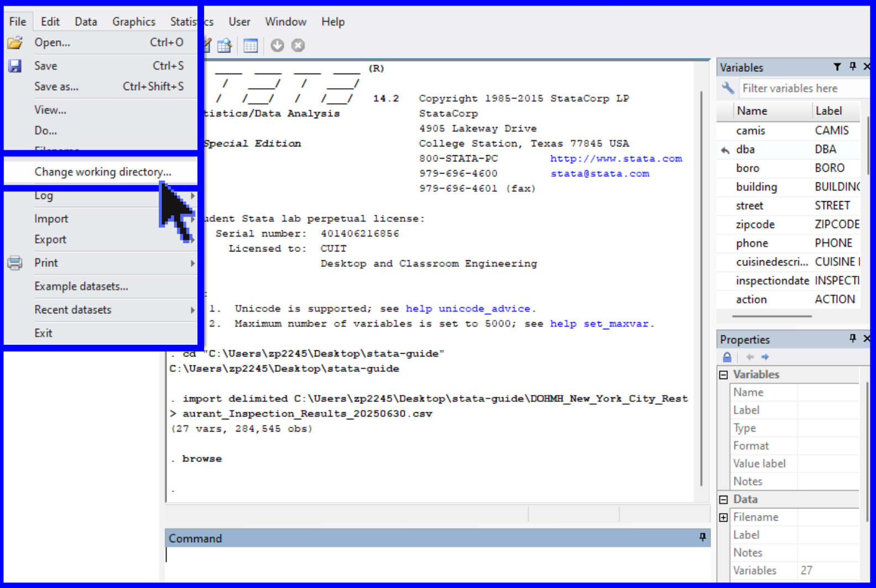The height and width of the screenshot is (588, 876).
Task: Open the help unicode_advice link
Action: pos(468,308)
